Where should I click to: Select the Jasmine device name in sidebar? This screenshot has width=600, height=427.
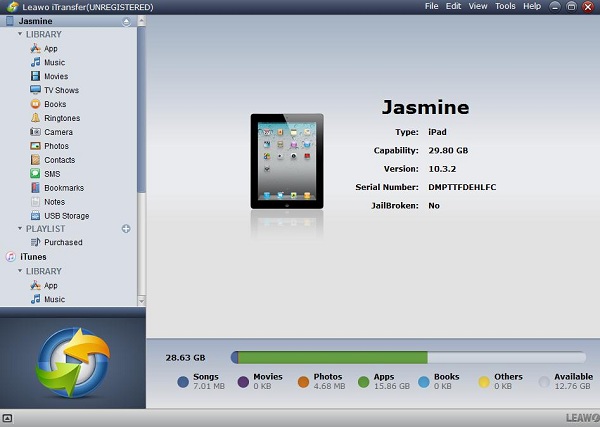point(36,21)
